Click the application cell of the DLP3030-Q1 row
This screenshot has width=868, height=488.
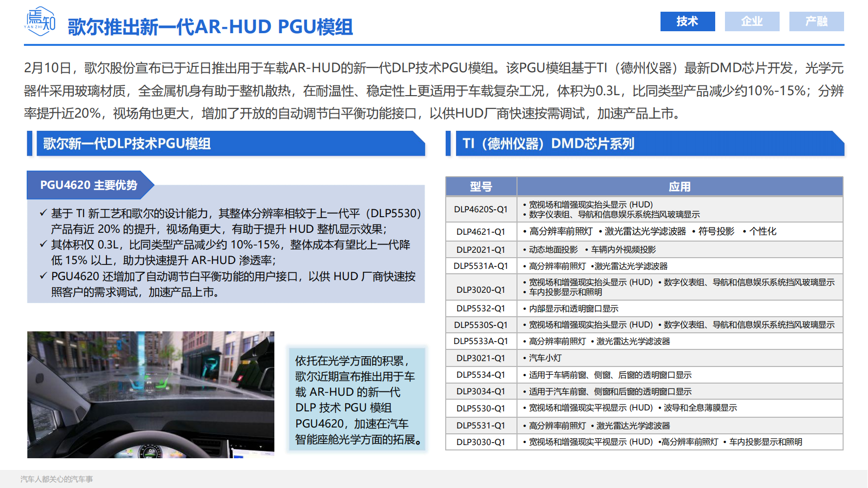coord(680,442)
